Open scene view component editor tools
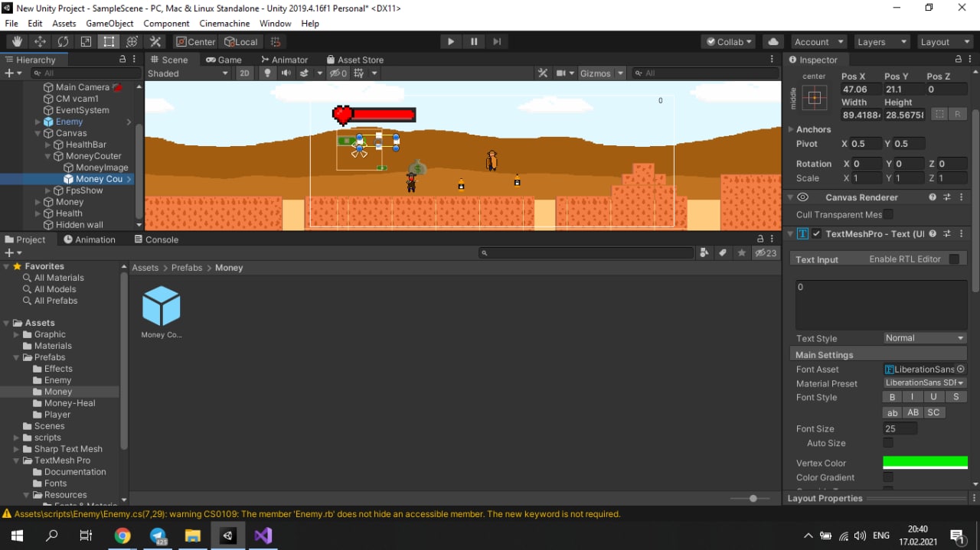Image resolution: width=980 pixels, height=550 pixels. pos(543,73)
